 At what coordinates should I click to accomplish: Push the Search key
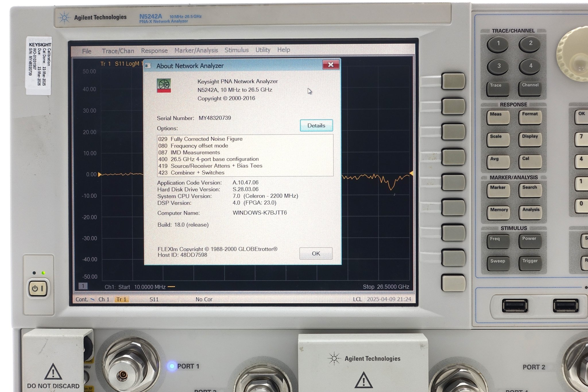click(530, 191)
